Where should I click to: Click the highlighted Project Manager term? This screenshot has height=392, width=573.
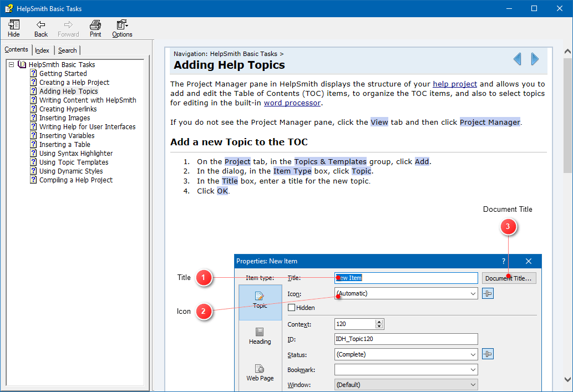coord(490,123)
